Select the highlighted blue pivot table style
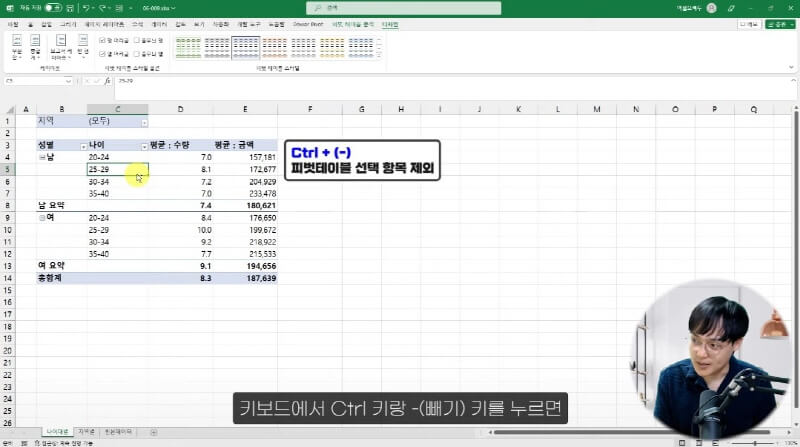 (246, 47)
